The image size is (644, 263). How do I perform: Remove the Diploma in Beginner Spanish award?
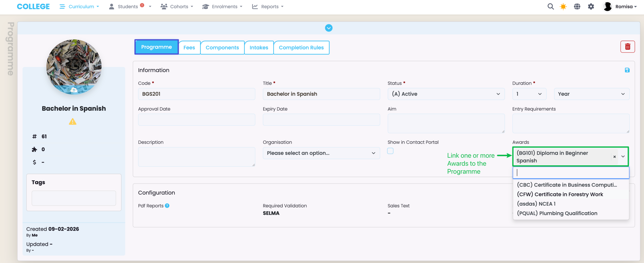614,157
